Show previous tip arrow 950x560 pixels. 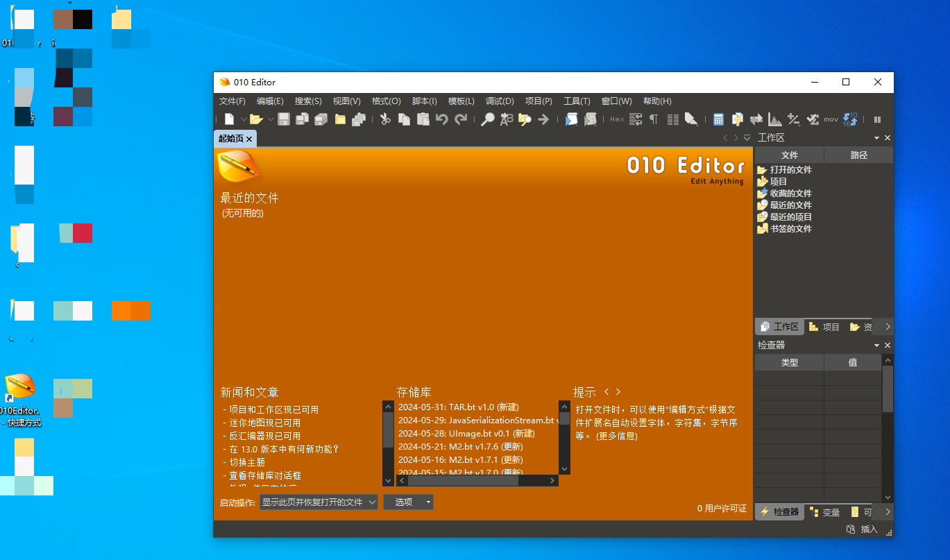click(607, 392)
